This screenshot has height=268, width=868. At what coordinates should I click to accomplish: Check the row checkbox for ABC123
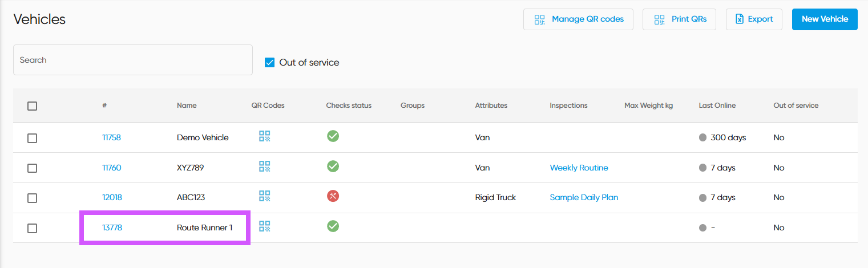pyautogui.click(x=33, y=198)
